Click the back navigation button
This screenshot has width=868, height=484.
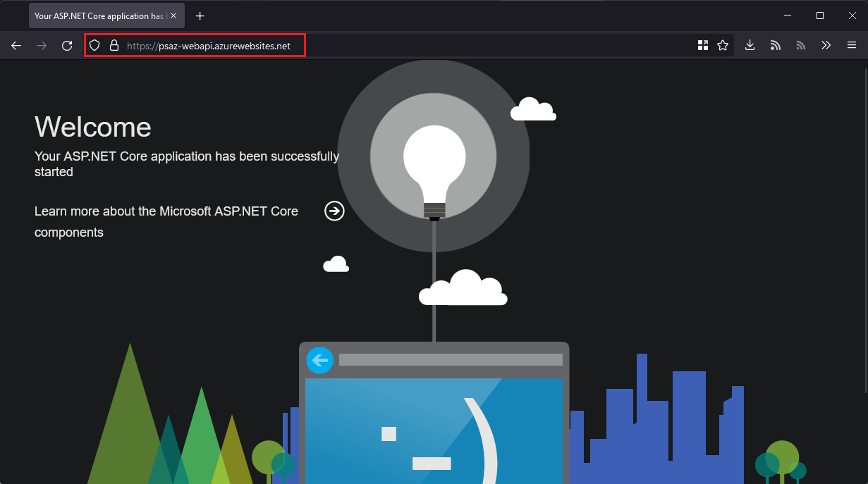pos(16,45)
